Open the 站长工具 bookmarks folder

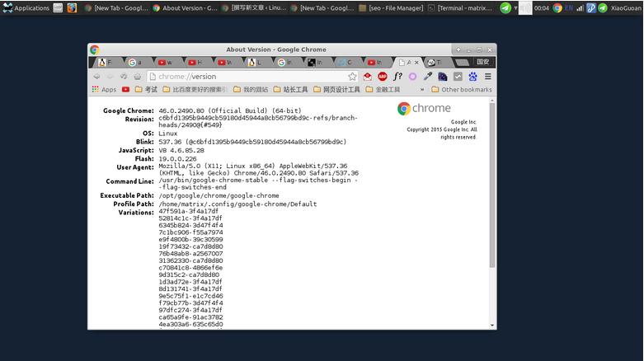tap(290, 89)
